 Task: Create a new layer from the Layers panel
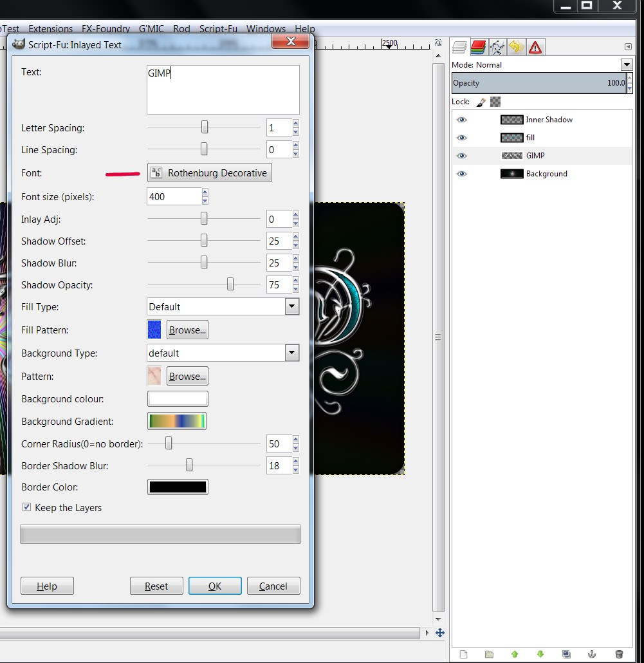[x=464, y=654]
